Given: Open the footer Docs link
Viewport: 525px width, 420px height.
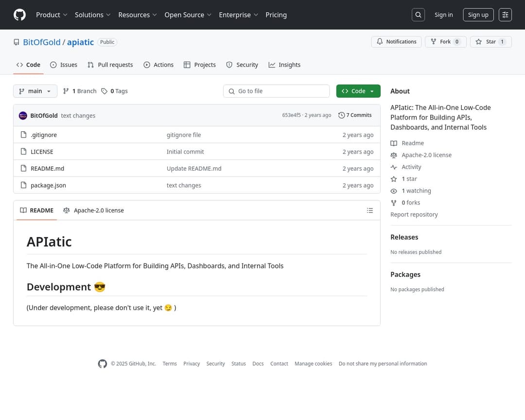Looking at the screenshot, I should tap(258, 364).
